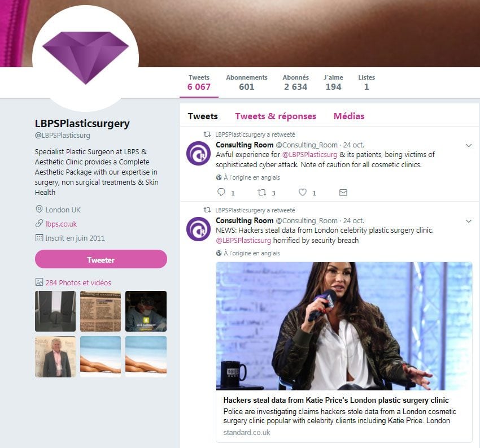Show the Abonnés count 2 634
The image size is (480, 448).
point(295,82)
